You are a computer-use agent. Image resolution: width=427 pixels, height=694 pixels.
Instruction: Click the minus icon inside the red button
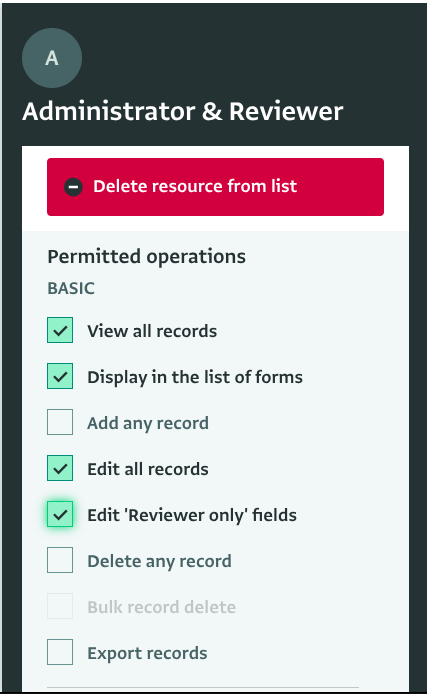(x=73, y=187)
